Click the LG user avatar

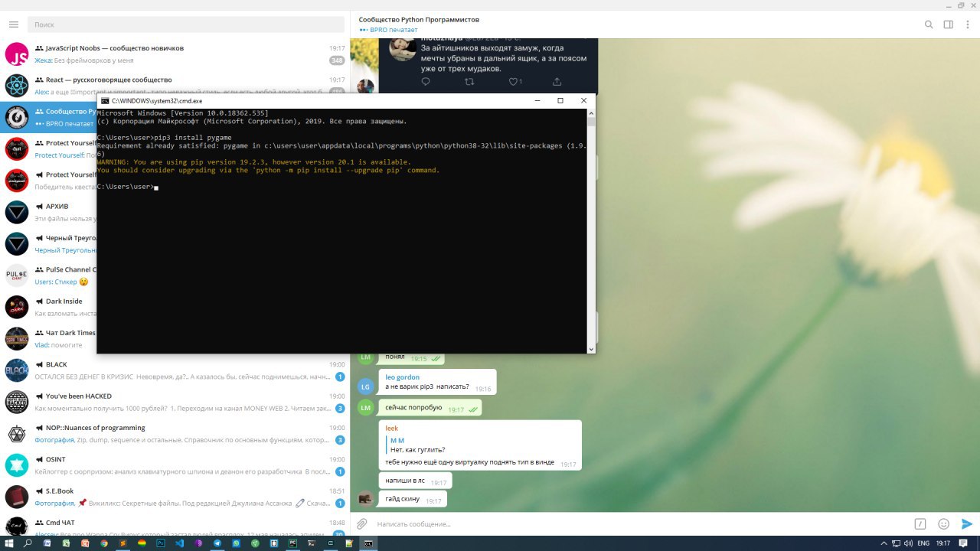point(366,386)
